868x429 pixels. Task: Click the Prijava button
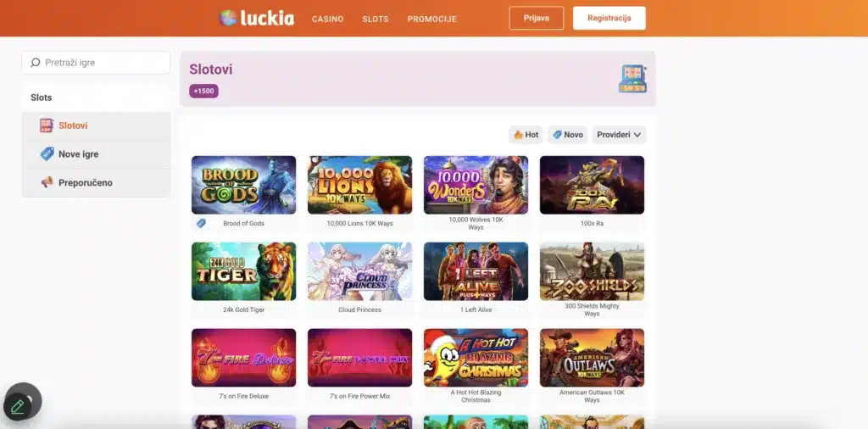coord(537,19)
